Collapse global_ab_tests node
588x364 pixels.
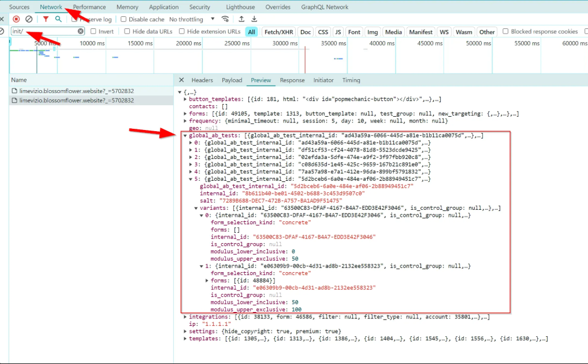[x=185, y=135]
